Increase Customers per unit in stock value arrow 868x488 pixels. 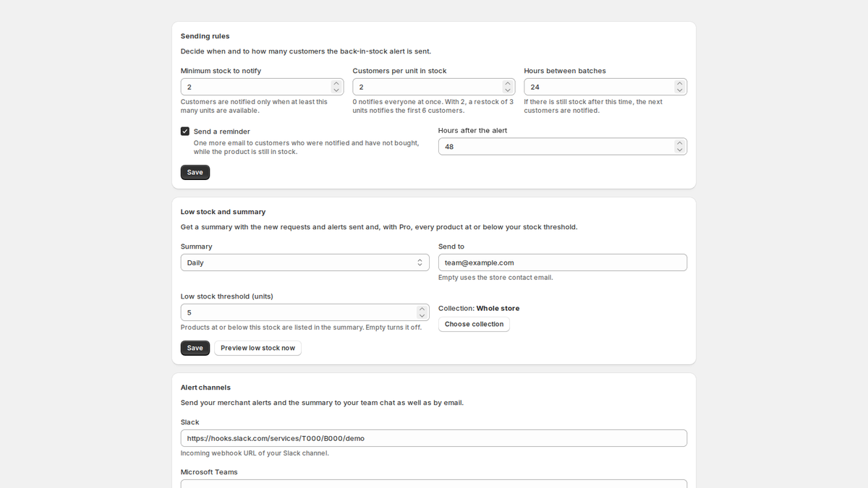[508, 83]
